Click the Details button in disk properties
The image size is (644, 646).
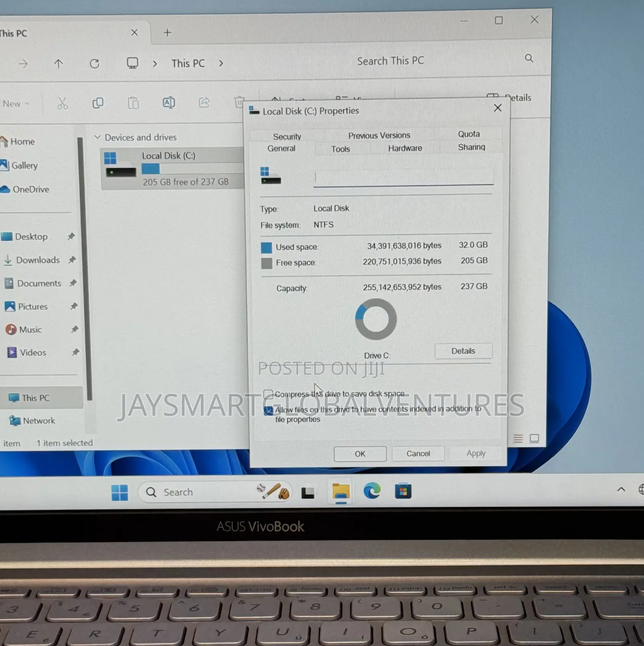pos(463,351)
